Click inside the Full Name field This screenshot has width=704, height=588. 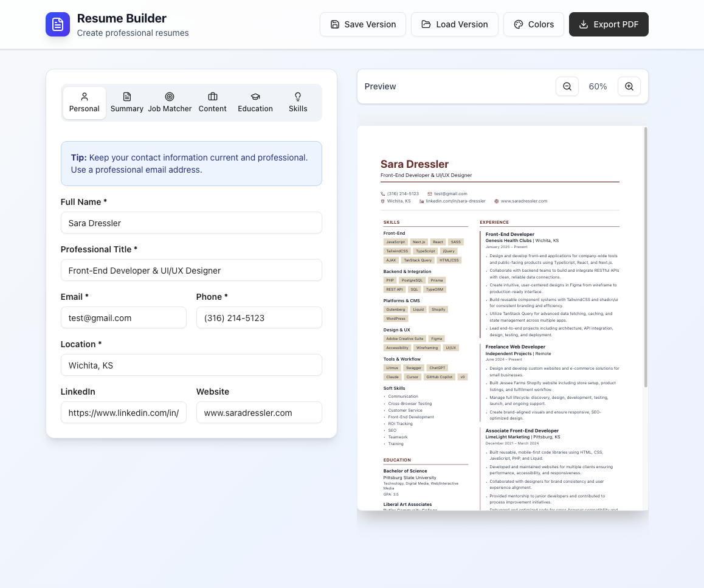tap(191, 223)
